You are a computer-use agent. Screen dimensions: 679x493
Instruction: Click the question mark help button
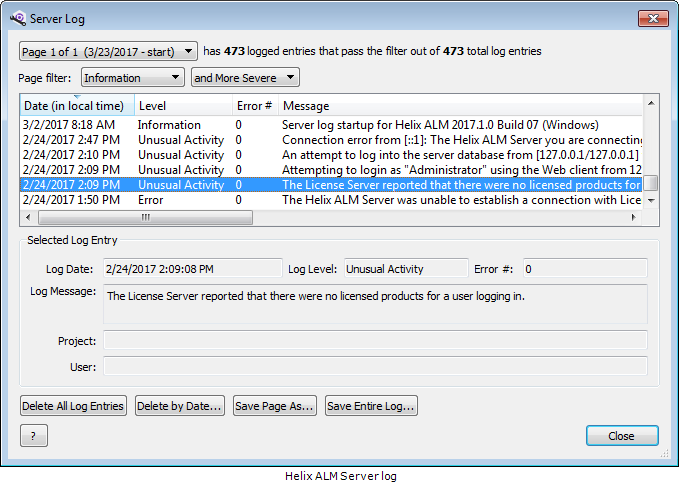coord(33,436)
